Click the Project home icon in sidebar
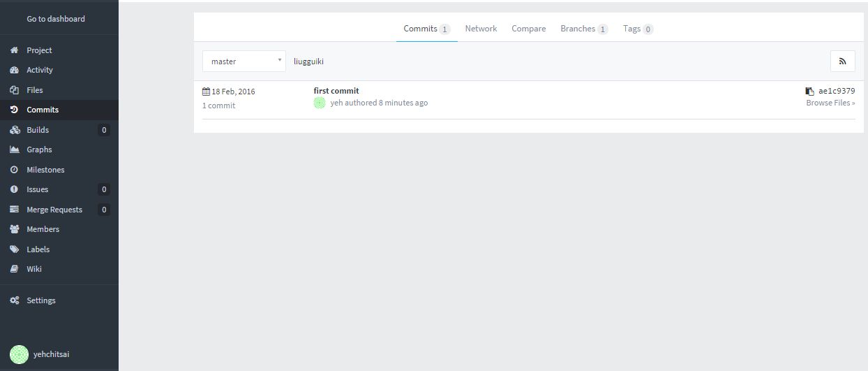 [x=14, y=50]
